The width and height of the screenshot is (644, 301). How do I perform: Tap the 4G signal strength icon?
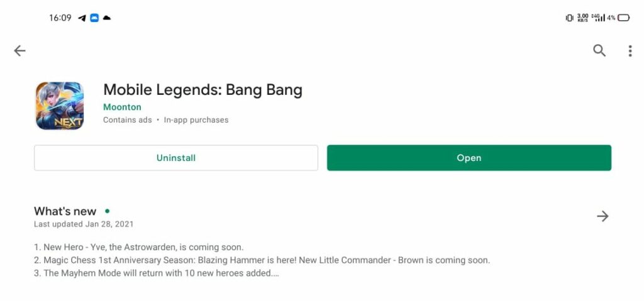coord(598,18)
